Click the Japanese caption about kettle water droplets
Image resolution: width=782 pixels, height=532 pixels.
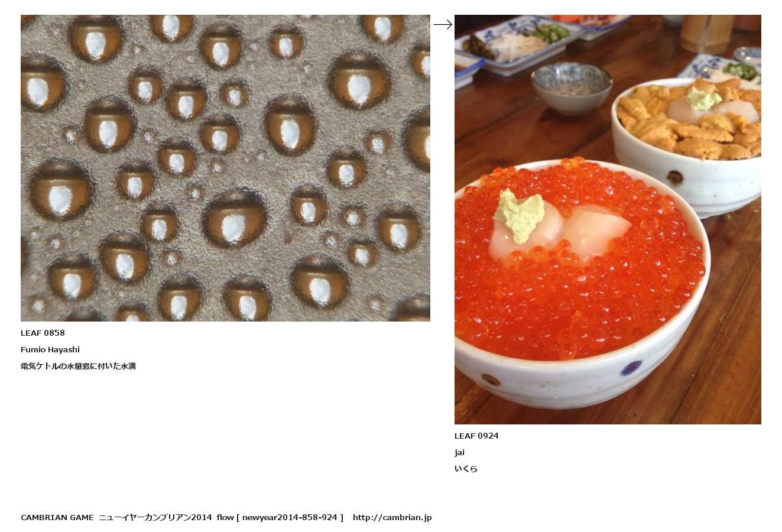[x=78, y=366]
